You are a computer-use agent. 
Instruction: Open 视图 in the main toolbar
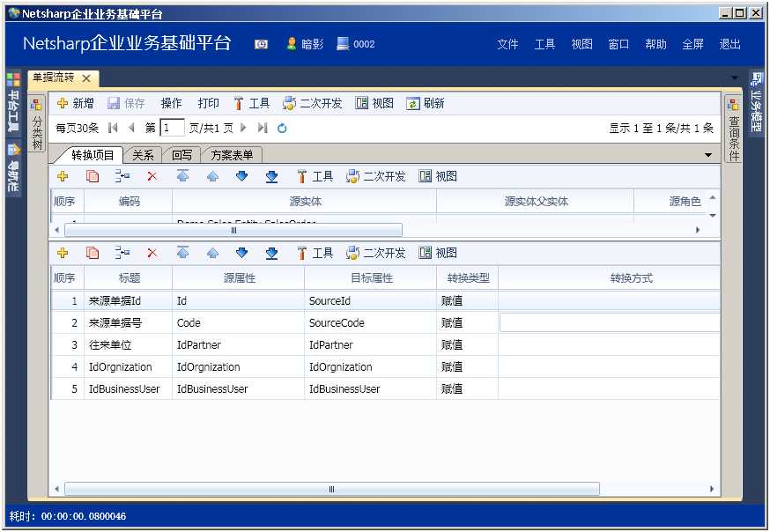point(374,103)
